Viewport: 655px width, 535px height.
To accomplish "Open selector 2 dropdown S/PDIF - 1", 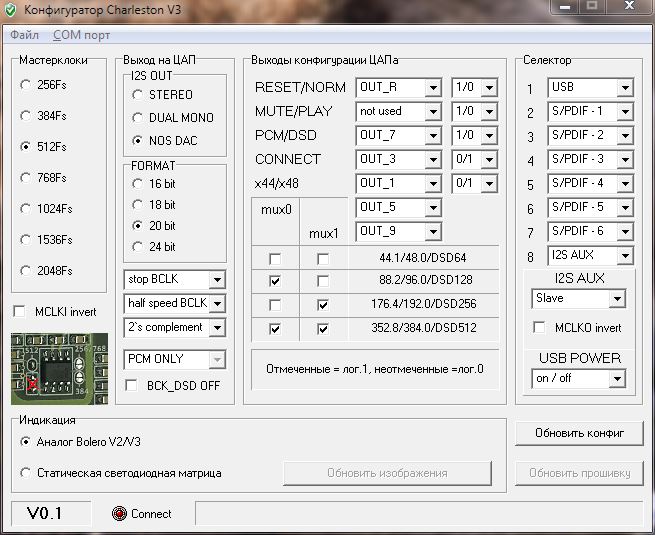I will pyautogui.click(x=591, y=111).
